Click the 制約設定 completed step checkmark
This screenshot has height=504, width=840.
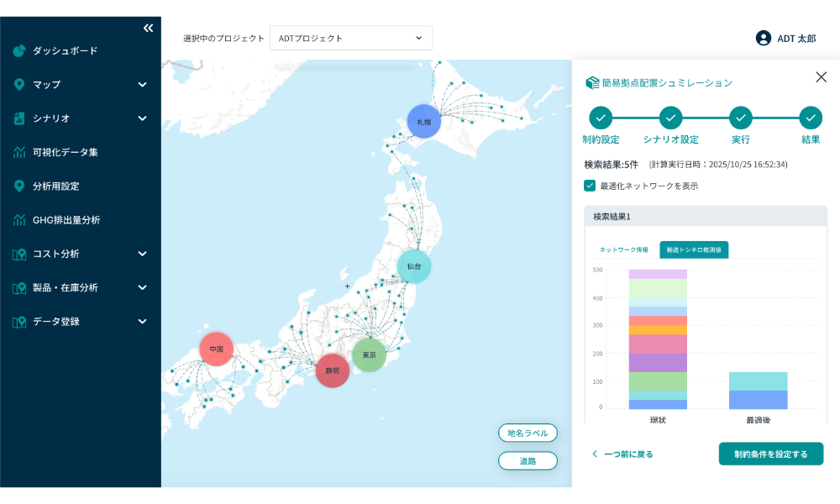click(599, 118)
